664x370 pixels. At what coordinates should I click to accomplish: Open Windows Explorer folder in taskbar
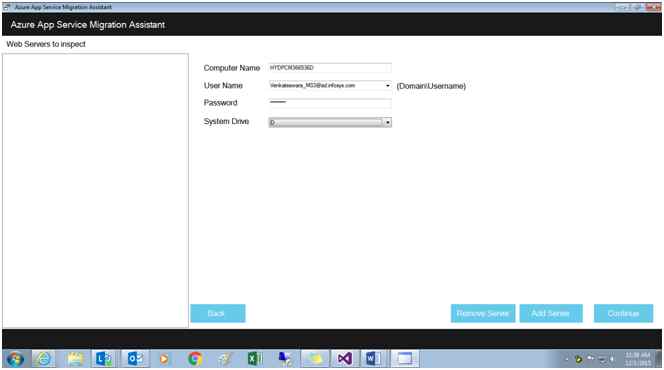(75, 359)
